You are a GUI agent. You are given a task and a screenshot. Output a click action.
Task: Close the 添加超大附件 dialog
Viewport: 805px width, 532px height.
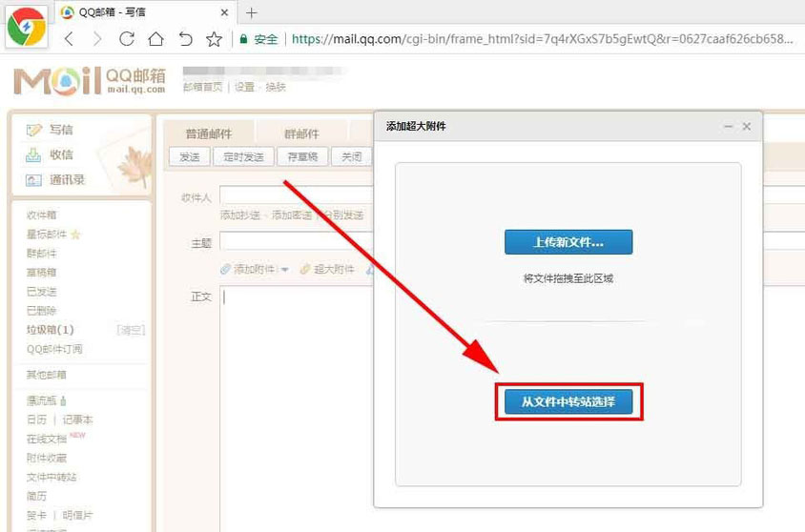click(x=747, y=126)
